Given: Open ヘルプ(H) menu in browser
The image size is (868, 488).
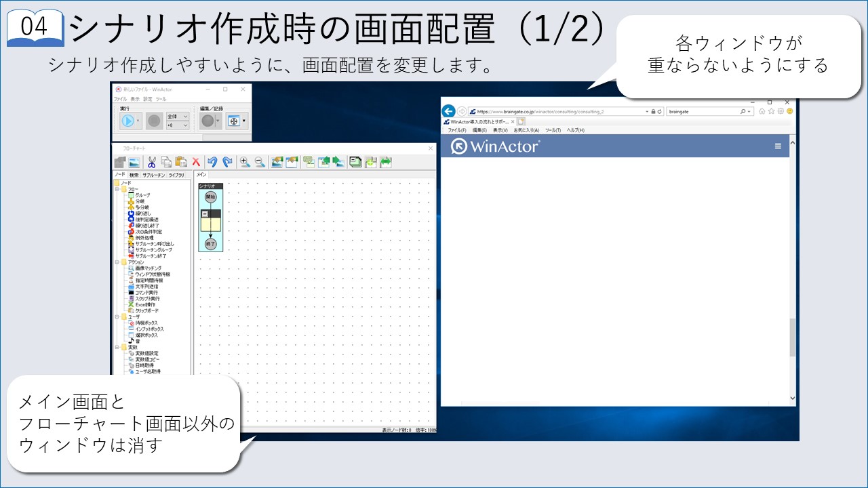Looking at the screenshot, I should click(575, 130).
